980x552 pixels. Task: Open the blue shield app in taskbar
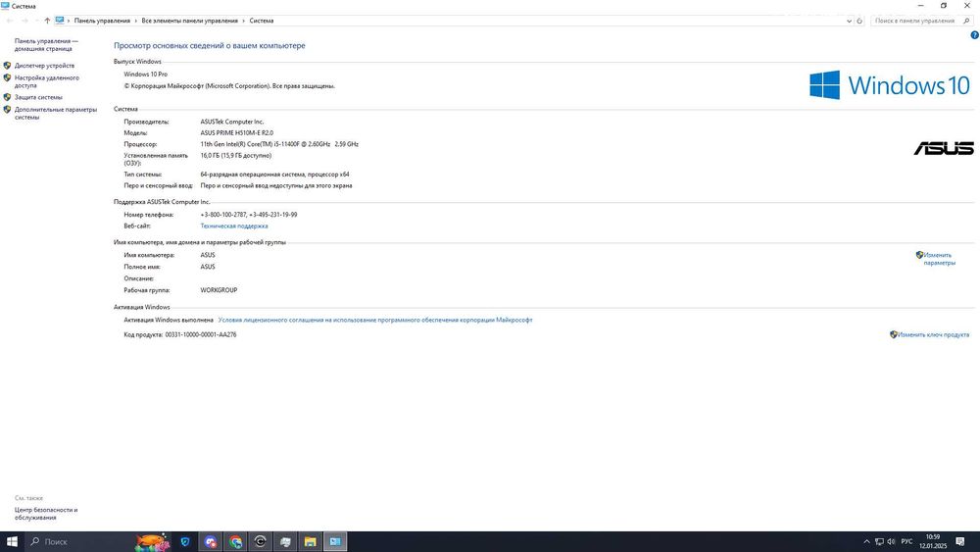point(185,541)
